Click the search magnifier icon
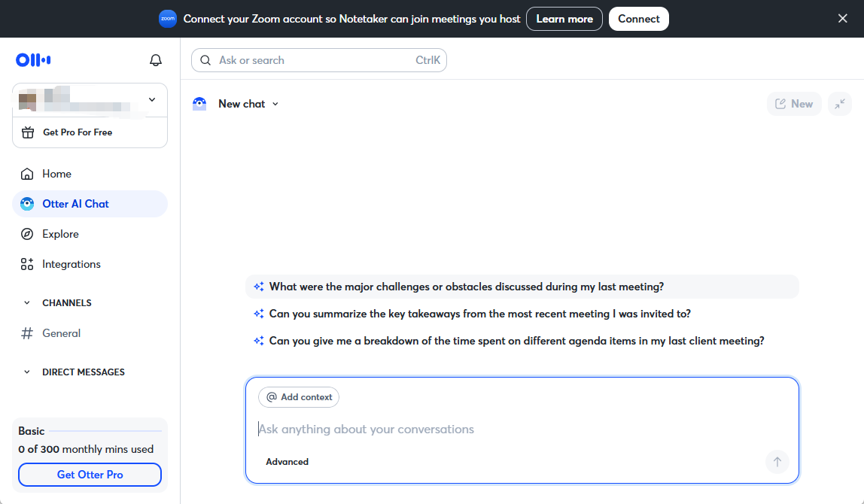 tap(205, 60)
